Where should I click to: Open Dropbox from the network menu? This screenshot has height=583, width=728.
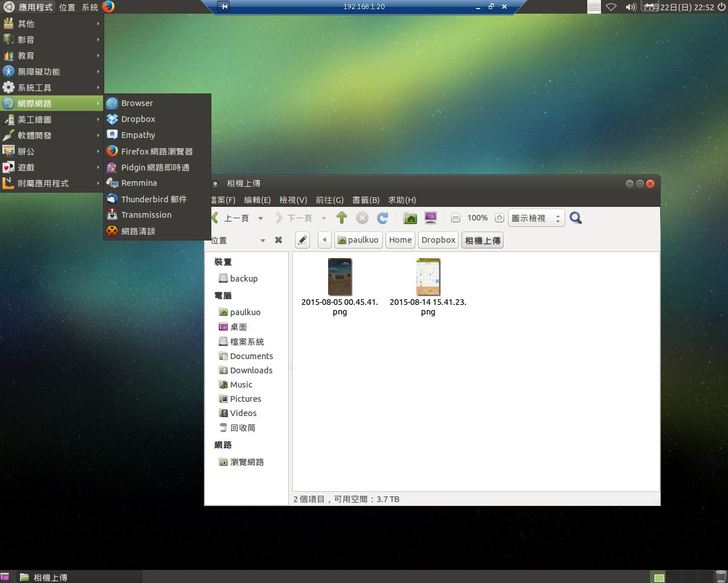click(138, 119)
